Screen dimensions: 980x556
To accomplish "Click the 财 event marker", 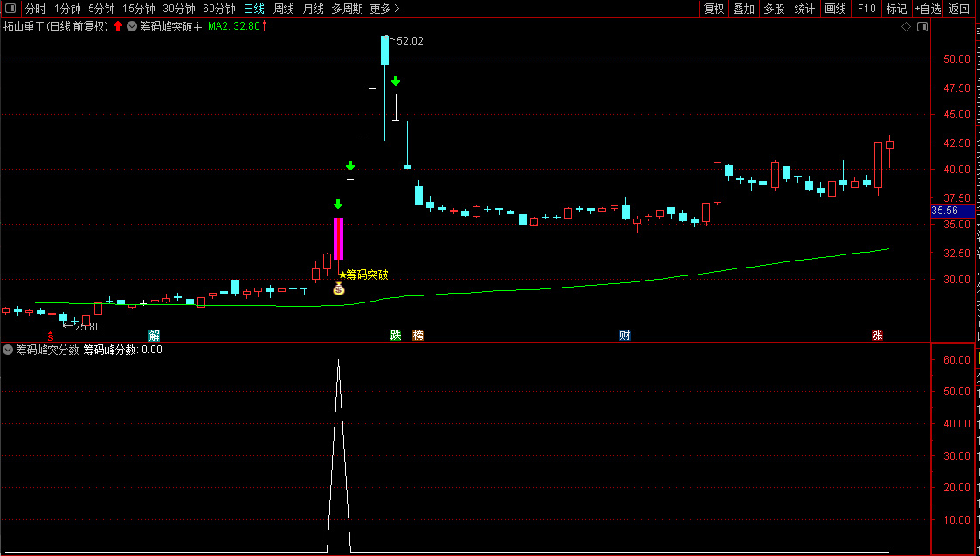I will [x=625, y=335].
